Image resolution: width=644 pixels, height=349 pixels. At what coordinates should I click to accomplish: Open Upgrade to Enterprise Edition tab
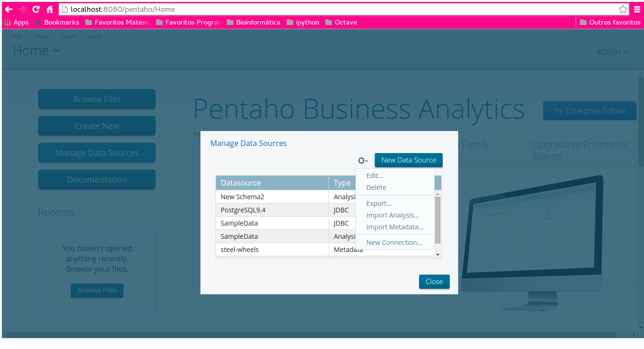[581, 150]
